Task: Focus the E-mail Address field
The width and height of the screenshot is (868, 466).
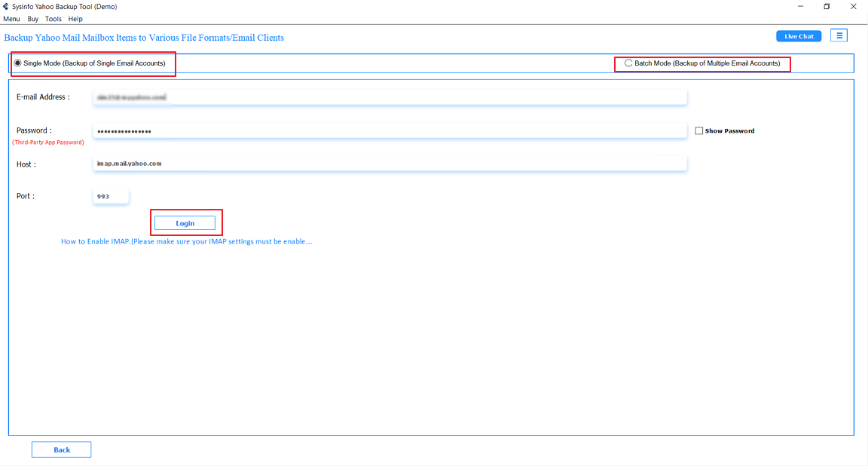Action: 390,97
